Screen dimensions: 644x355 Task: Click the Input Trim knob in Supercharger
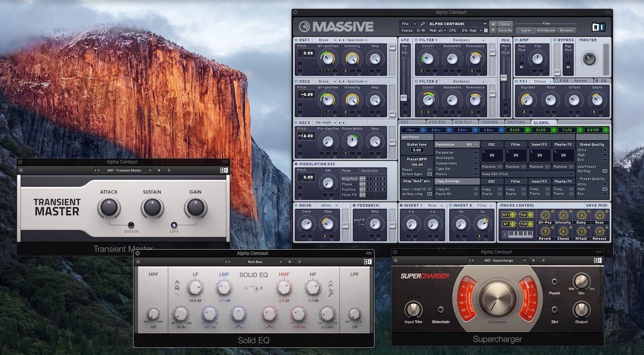(x=412, y=309)
